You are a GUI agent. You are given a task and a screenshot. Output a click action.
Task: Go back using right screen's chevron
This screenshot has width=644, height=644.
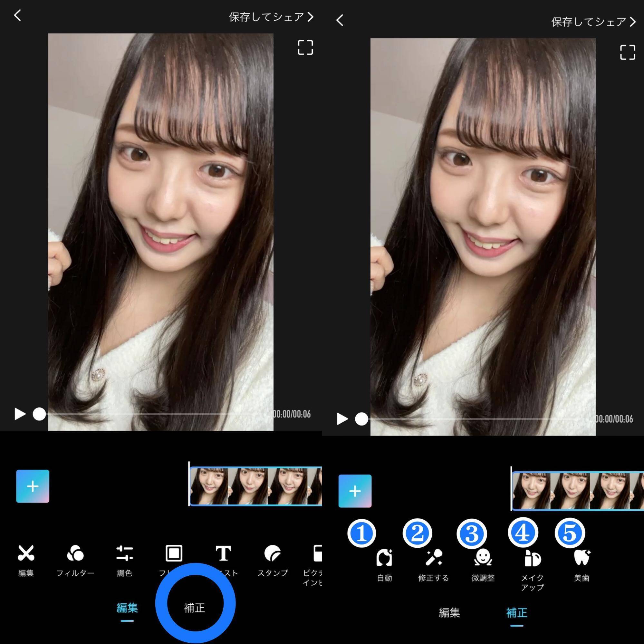(340, 20)
